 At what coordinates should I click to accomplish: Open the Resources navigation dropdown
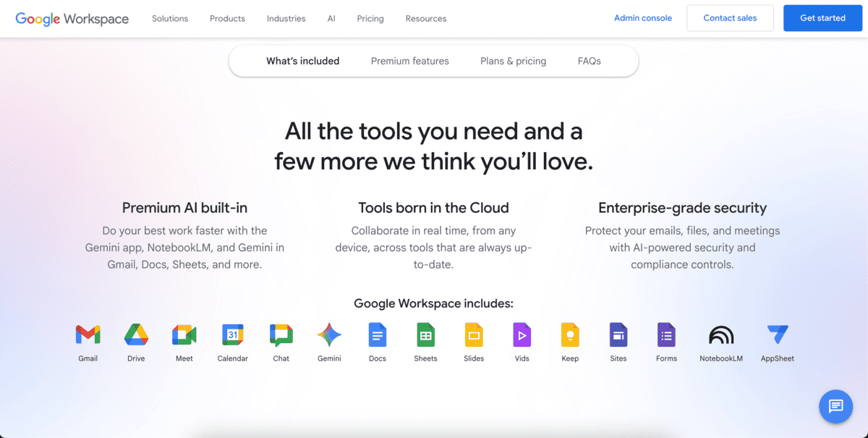click(x=426, y=18)
